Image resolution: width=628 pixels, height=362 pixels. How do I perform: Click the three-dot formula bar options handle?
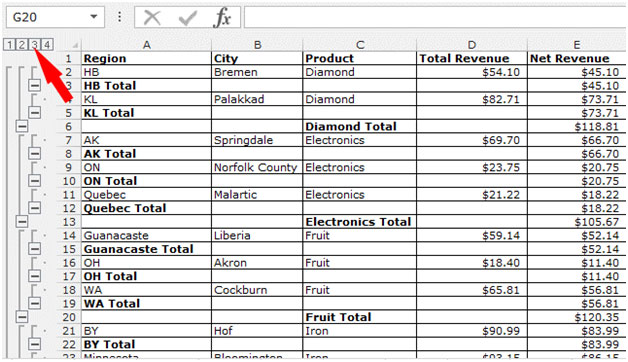(119, 17)
